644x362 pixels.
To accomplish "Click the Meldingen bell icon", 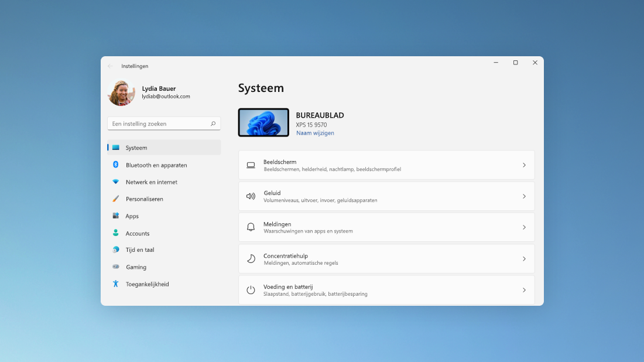I will pyautogui.click(x=251, y=227).
